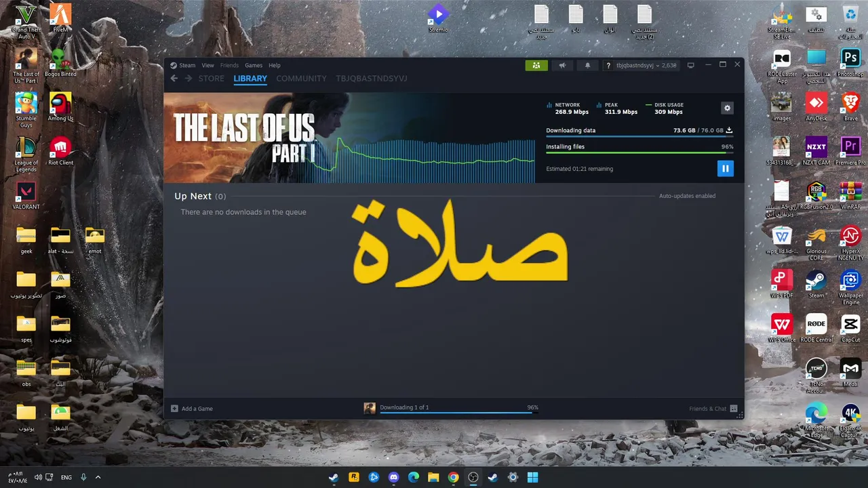This screenshot has width=868, height=488.
Task: Open the View menu
Action: 208,65
